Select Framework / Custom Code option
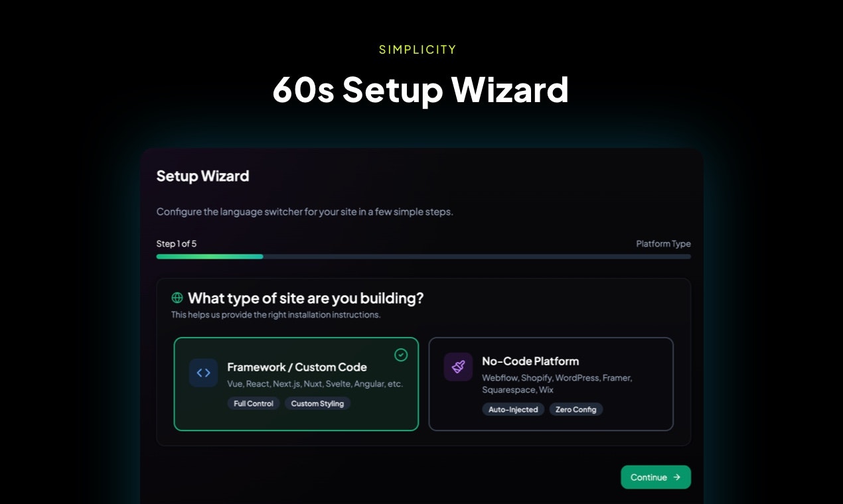 [296, 384]
